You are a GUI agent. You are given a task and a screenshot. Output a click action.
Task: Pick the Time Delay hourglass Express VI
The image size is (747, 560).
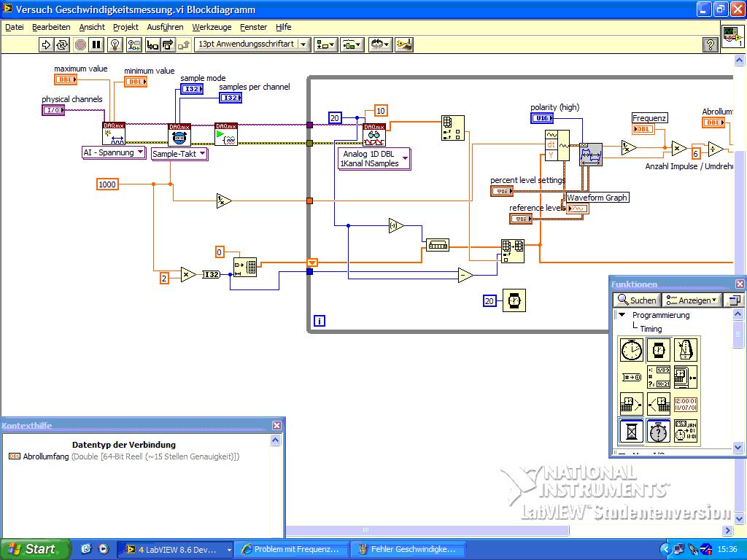point(631,430)
